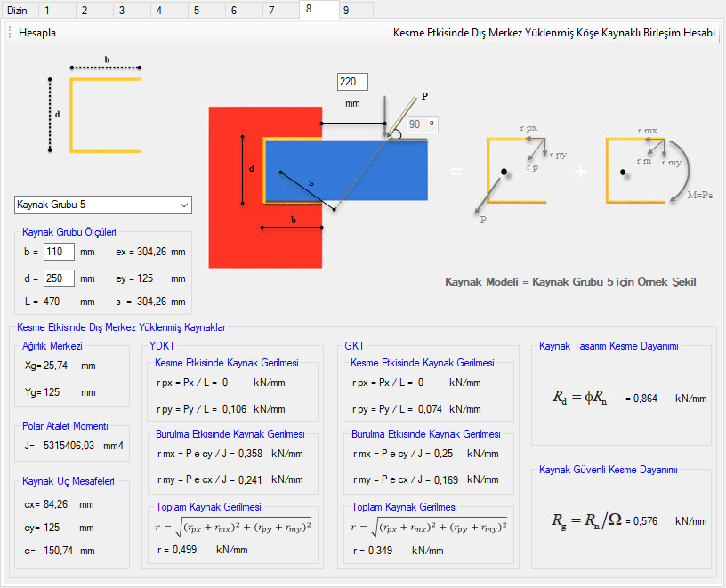Click the Rd design strength value 0,864
Viewport: 726px width, 588px height.
645,399
